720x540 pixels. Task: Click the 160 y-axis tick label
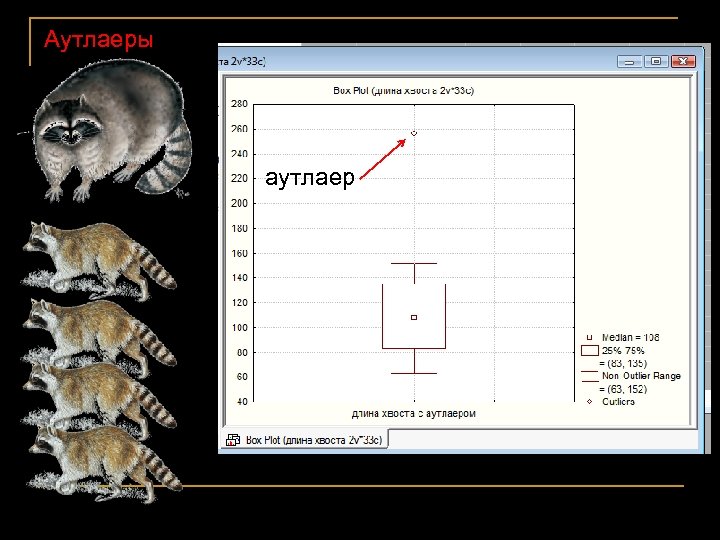point(239,253)
